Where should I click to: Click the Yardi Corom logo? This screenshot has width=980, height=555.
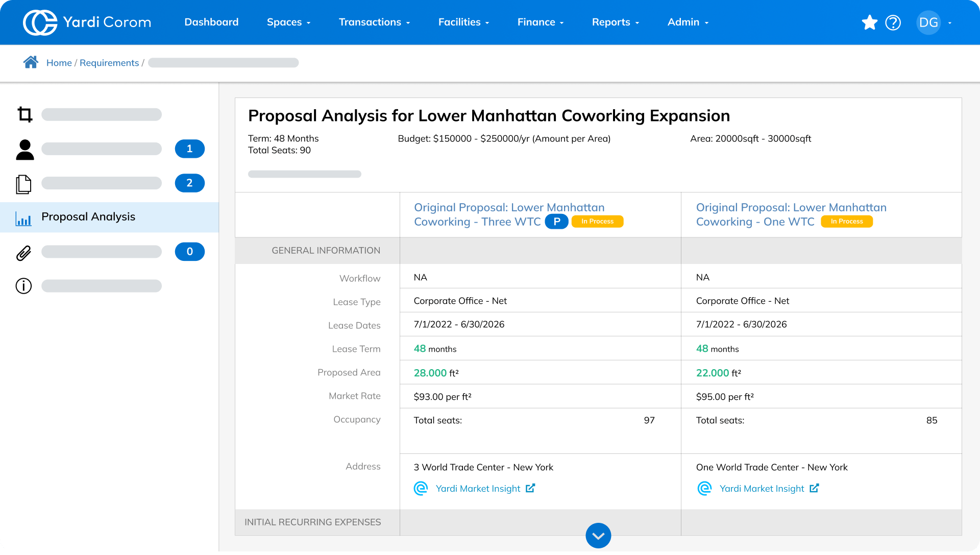[87, 22]
